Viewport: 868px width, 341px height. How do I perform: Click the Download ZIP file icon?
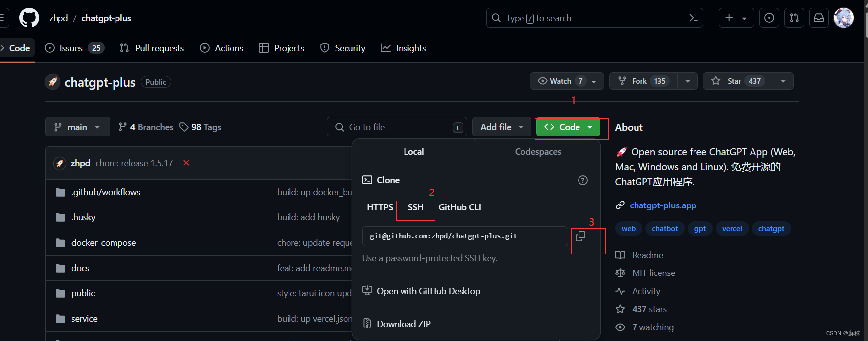click(367, 324)
